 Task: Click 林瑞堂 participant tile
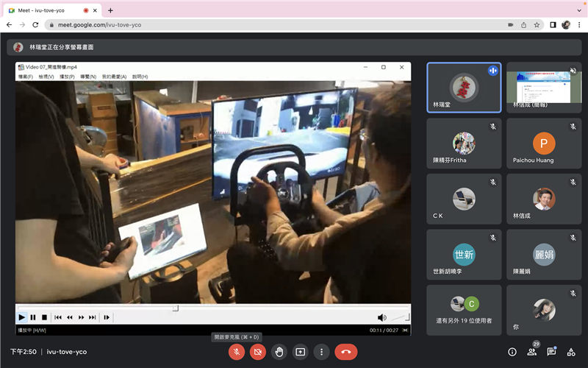[x=464, y=87]
